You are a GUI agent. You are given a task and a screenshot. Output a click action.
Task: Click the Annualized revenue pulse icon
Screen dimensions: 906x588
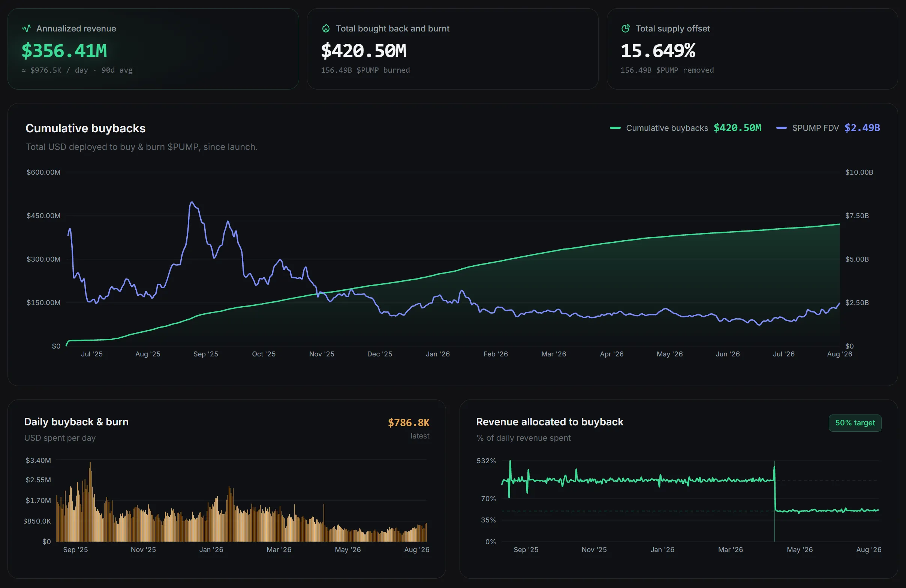coord(26,28)
